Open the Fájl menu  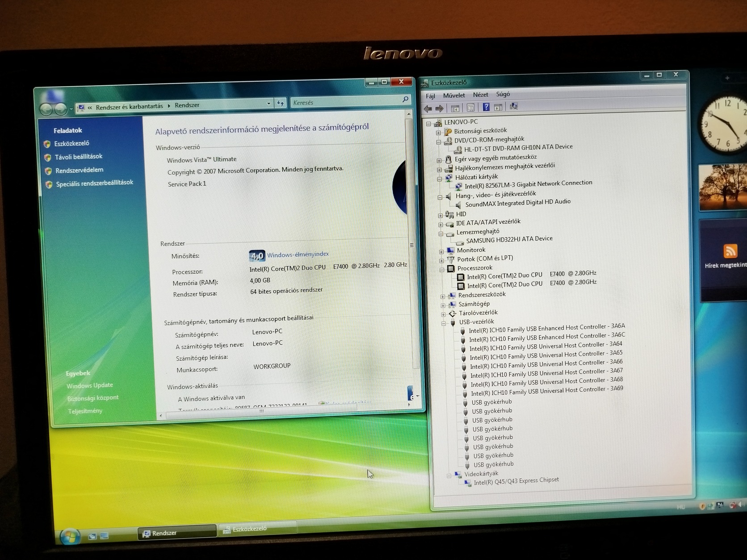[x=430, y=96]
